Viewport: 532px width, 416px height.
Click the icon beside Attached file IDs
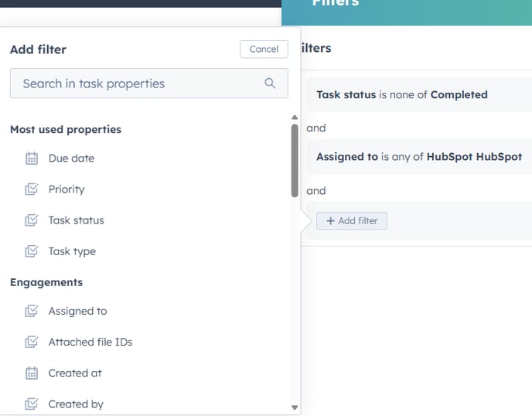tap(32, 342)
